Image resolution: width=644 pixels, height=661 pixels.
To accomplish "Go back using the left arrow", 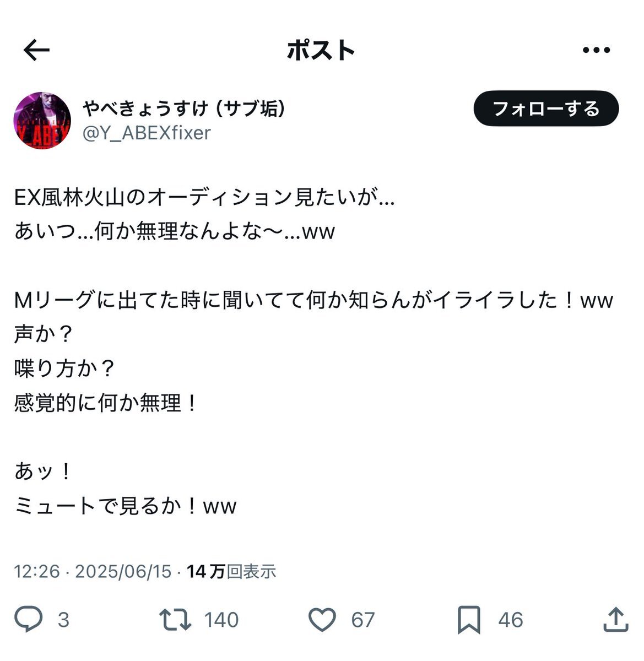I will [37, 51].
